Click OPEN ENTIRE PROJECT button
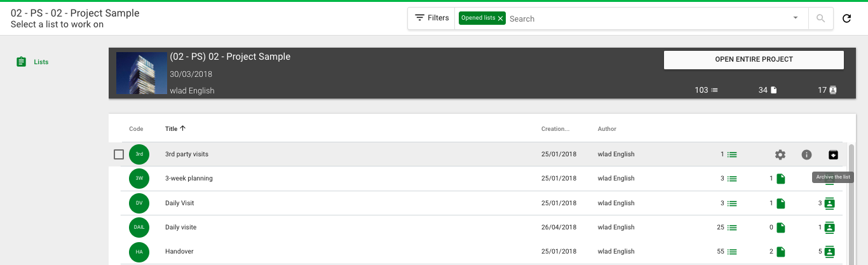The height and width of the screenshot is (265, 868). (754, 60)
